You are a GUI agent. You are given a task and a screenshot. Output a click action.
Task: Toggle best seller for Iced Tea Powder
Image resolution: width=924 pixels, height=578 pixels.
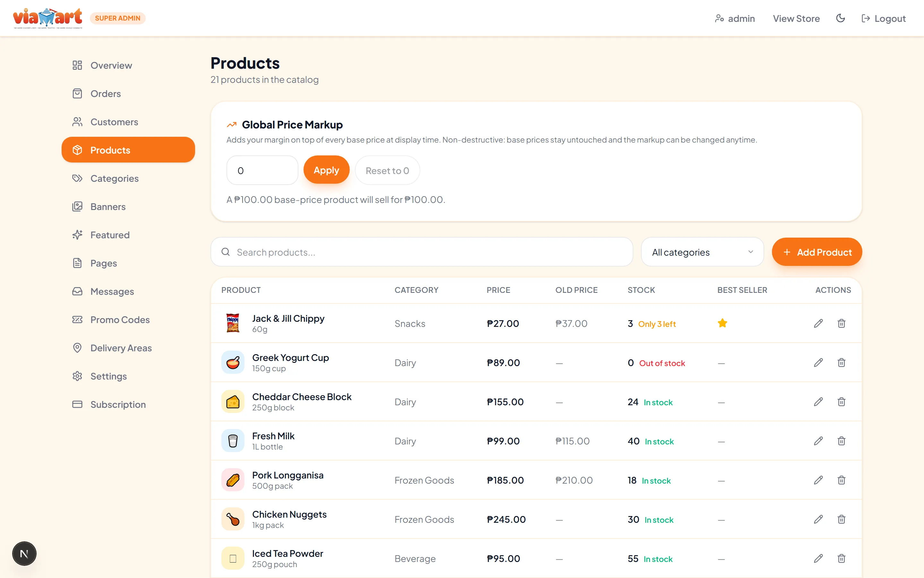click(x=721, y=559)
